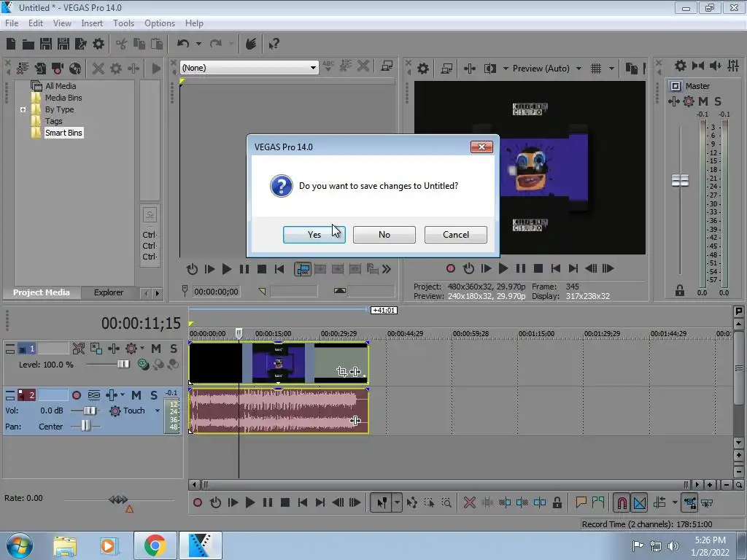Open the edit tool selector dropdown arrow
The height and width of the screenshot is (560, 747).
tap(397, 502)
